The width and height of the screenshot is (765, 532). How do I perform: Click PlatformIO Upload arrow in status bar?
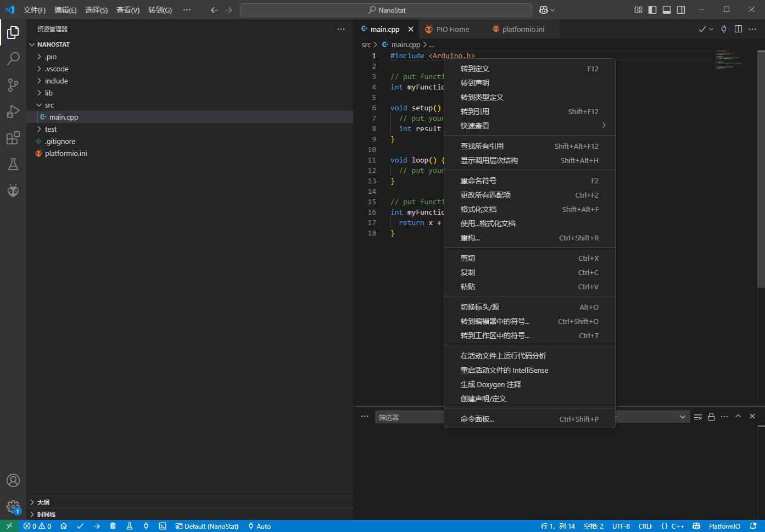[x=97, y=526]
